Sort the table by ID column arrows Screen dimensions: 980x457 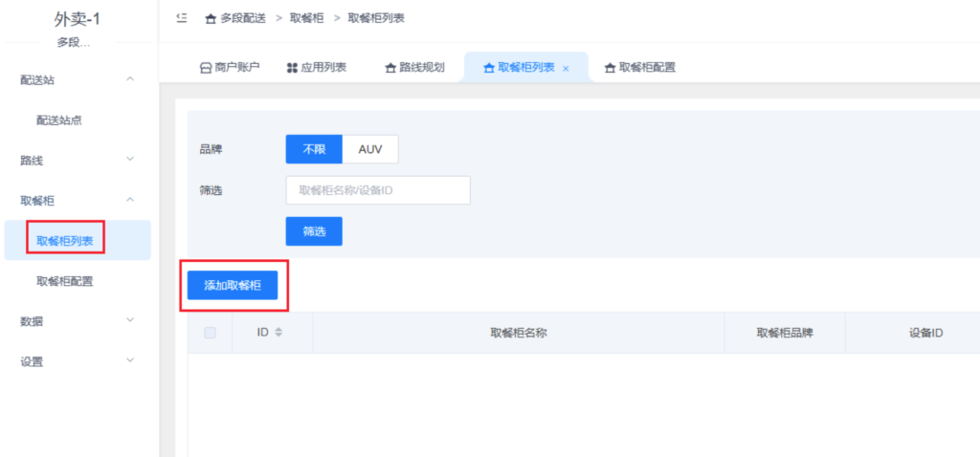279,333
